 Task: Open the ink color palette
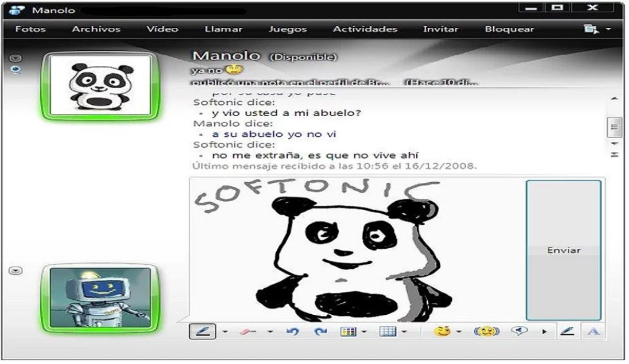click(348, 332)
